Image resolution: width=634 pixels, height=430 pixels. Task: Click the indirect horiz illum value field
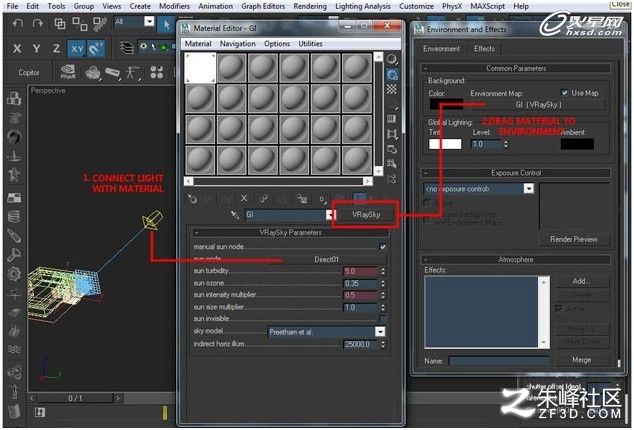click(x=361, y=344)
